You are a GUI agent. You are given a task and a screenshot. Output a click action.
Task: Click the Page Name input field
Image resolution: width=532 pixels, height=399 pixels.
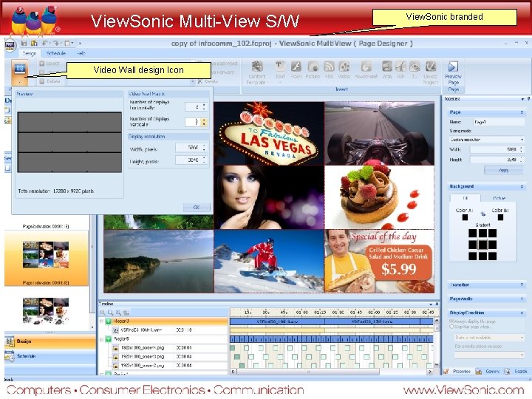(499, 122)
